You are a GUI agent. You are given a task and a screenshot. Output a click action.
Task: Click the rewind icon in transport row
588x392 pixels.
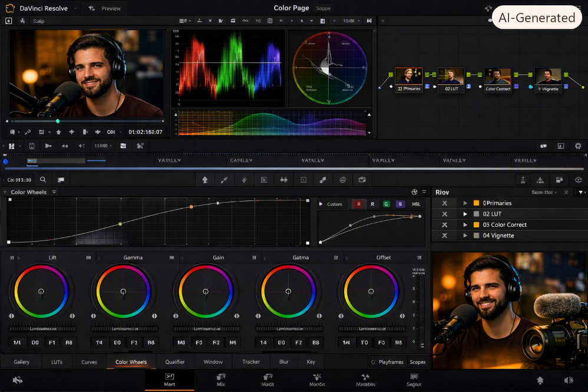click(65, 146)
